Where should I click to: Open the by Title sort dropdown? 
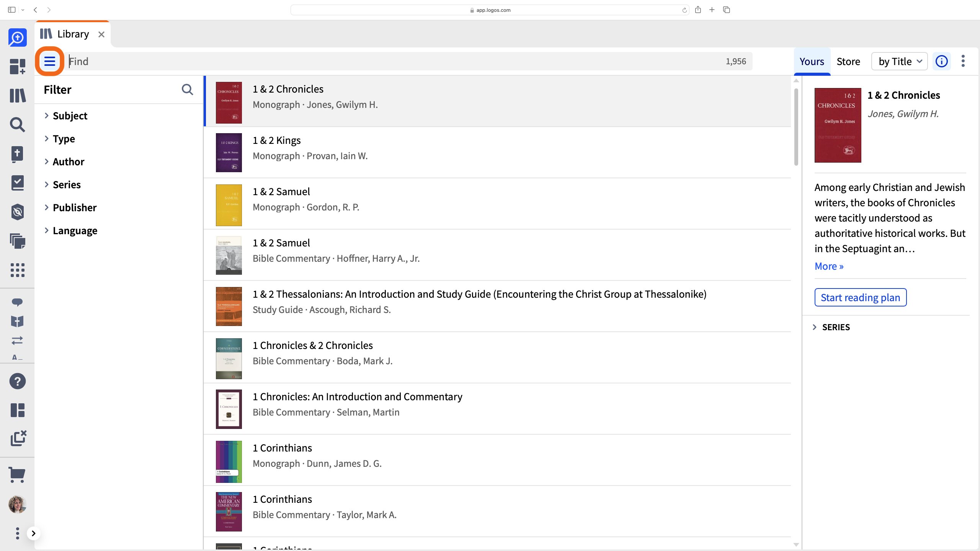coord(900,61)
